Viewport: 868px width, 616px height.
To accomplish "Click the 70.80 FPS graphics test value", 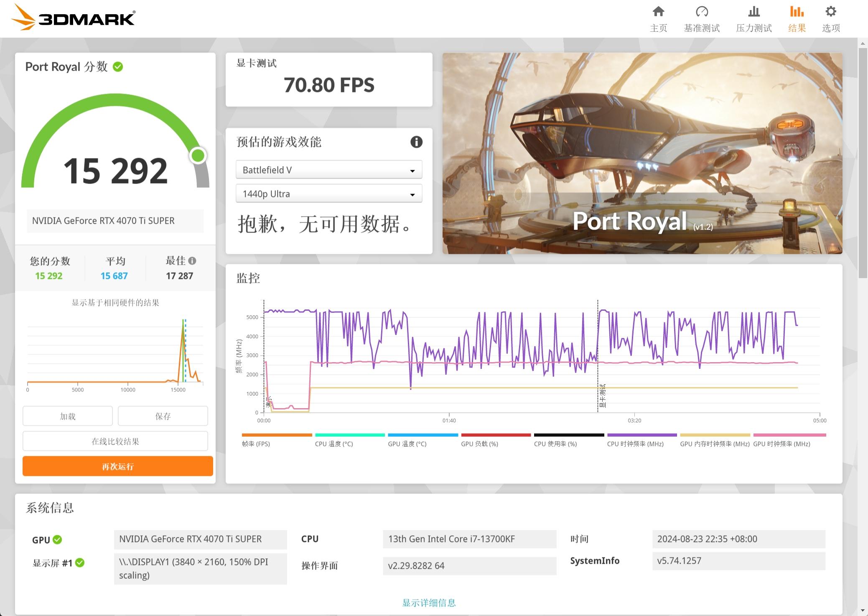I will click(x=329, y=85).
